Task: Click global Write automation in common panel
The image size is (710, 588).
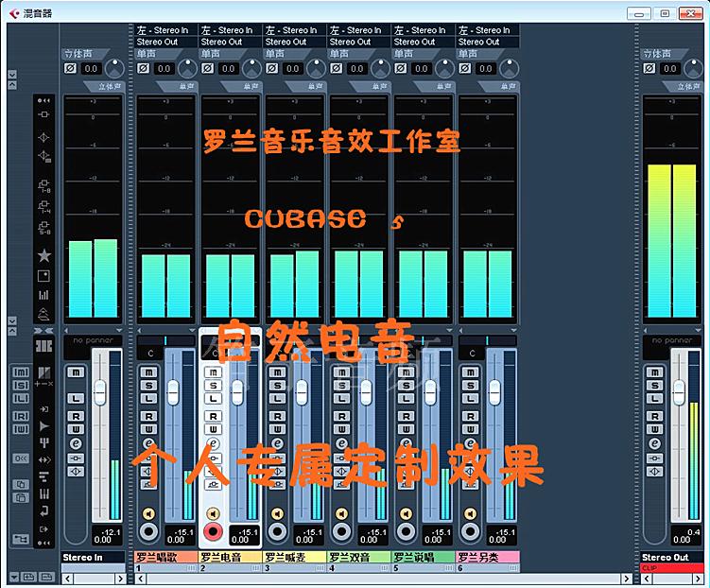Action: [21, 429]
